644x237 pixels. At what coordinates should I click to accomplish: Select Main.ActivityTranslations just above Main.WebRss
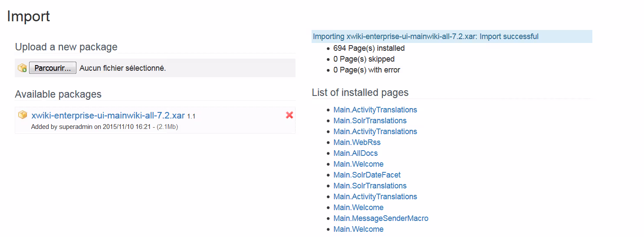[375, 132]
